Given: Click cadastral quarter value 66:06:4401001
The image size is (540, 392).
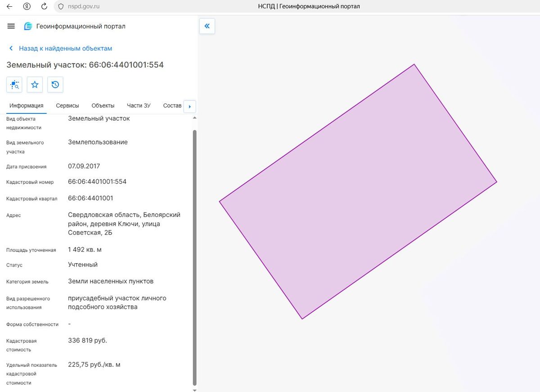Looking at the screenshot, I should (90, 198).
